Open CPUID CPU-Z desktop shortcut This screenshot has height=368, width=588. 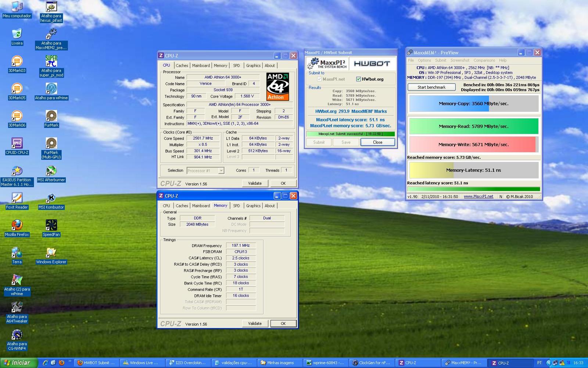tap(17, 146)
